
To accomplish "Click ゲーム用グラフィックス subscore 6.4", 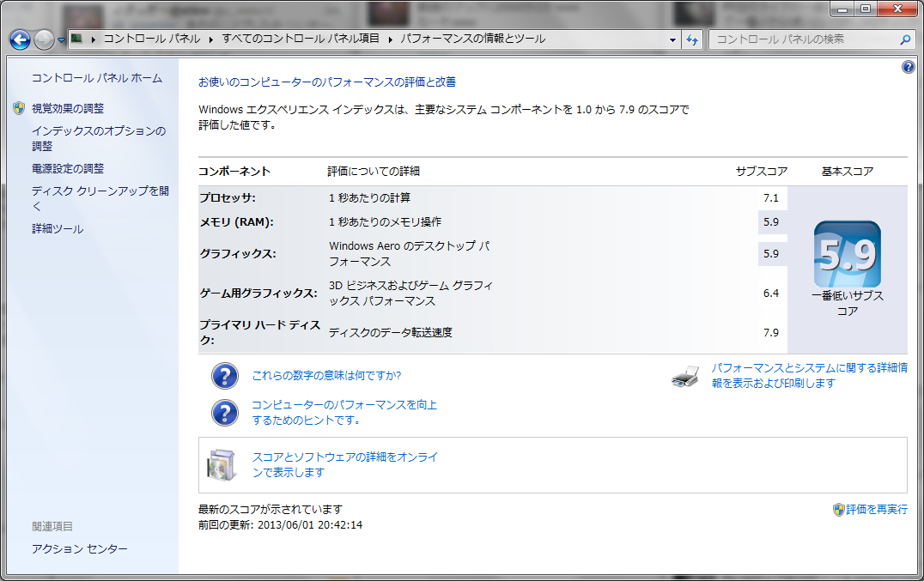I will (771, 294).
